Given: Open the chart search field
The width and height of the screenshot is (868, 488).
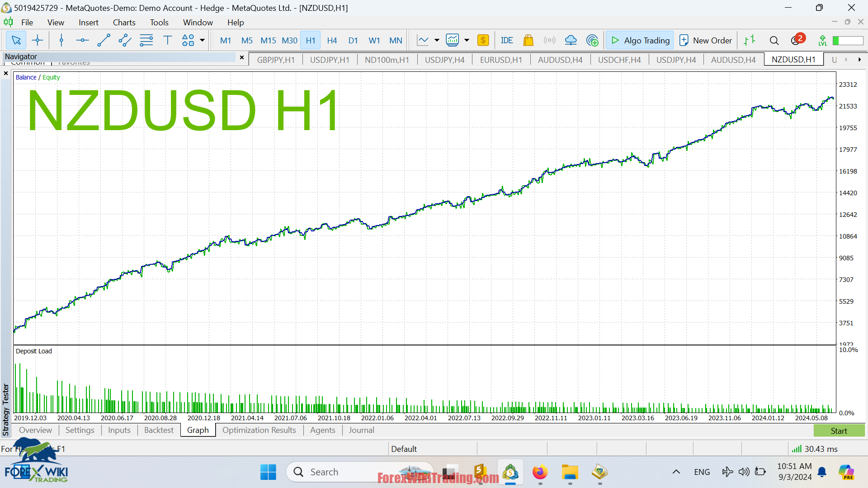Looking at the screenshot, I should pos(774,40).
